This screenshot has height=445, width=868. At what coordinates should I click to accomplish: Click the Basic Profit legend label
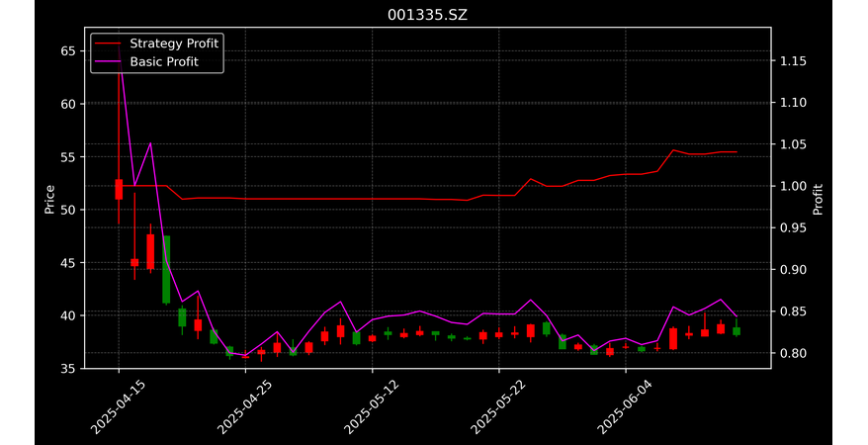point(164,61)
